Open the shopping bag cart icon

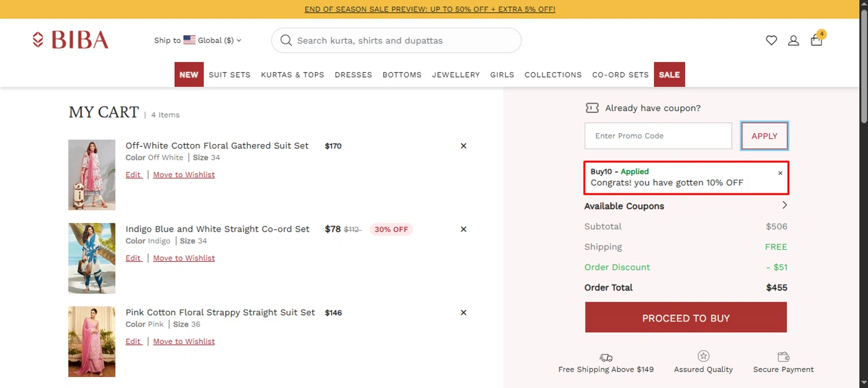click(817, 39)
